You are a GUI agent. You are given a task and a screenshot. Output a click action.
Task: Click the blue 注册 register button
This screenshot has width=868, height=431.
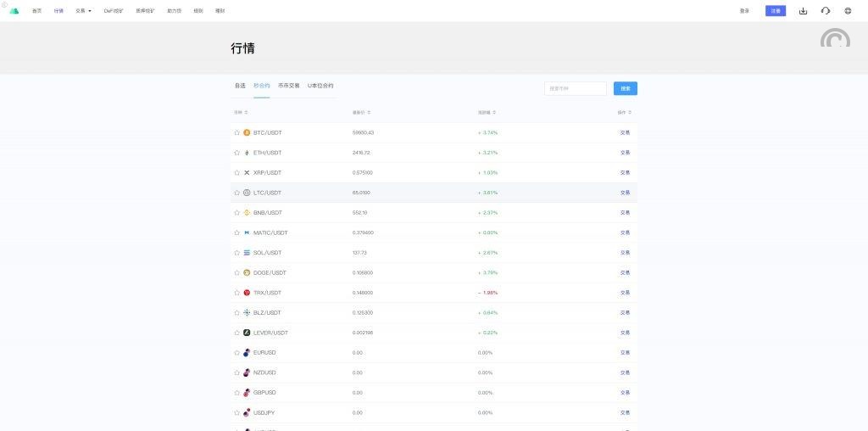tap(776, 10)
